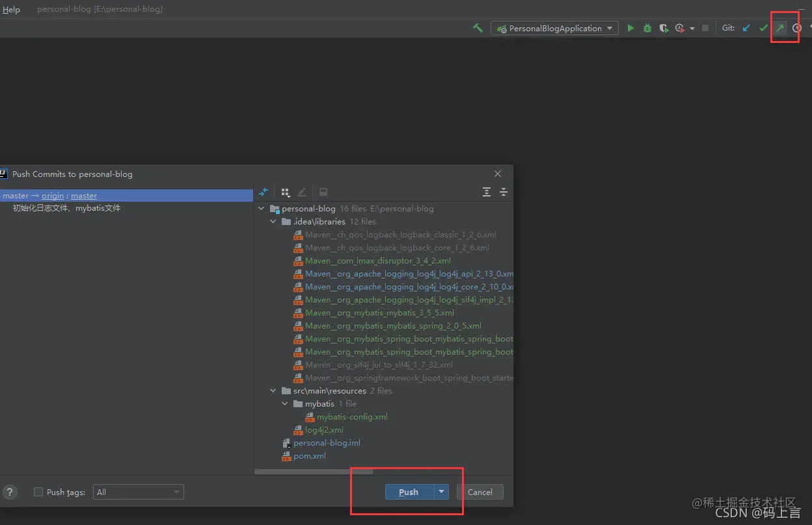The image size is (812, 525).
Task: Collapse the .idea\libraries folder
Action: (273, 222)
